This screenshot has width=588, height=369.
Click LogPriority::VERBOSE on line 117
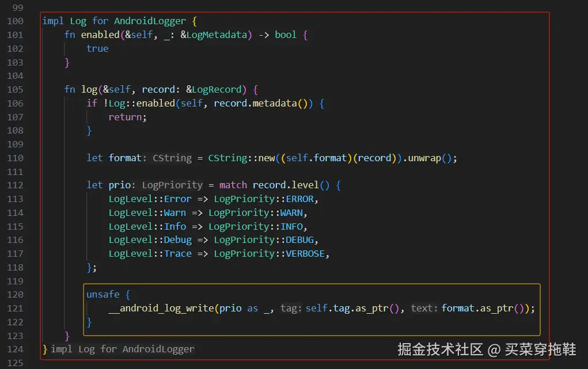pyautogui.click(x=270, y=254)
